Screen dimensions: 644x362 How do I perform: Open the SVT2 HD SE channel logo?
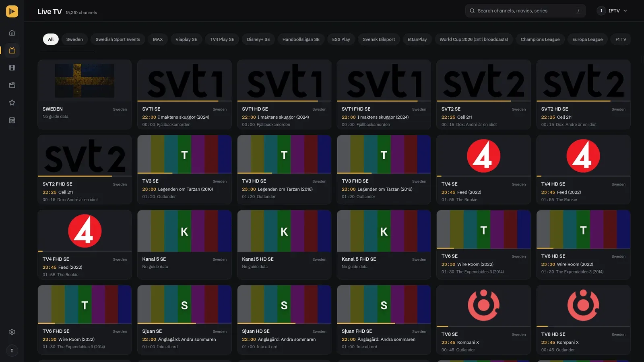pos(584,80)
